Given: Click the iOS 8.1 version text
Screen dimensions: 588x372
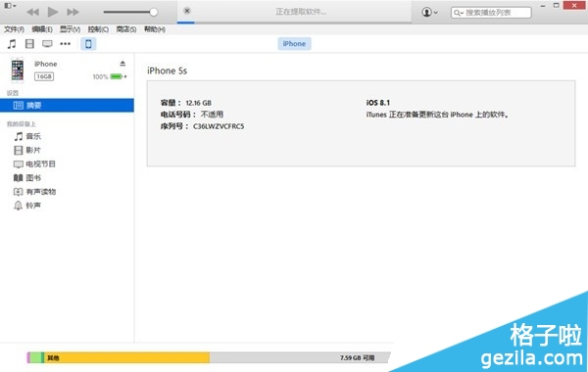Looking at the screenshot, I should click(x=378, y=103).
